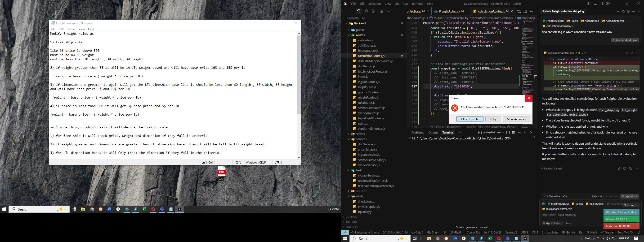Click More Actions... in the error dialog
Screen dimensions: 644x242
point(516,119)
